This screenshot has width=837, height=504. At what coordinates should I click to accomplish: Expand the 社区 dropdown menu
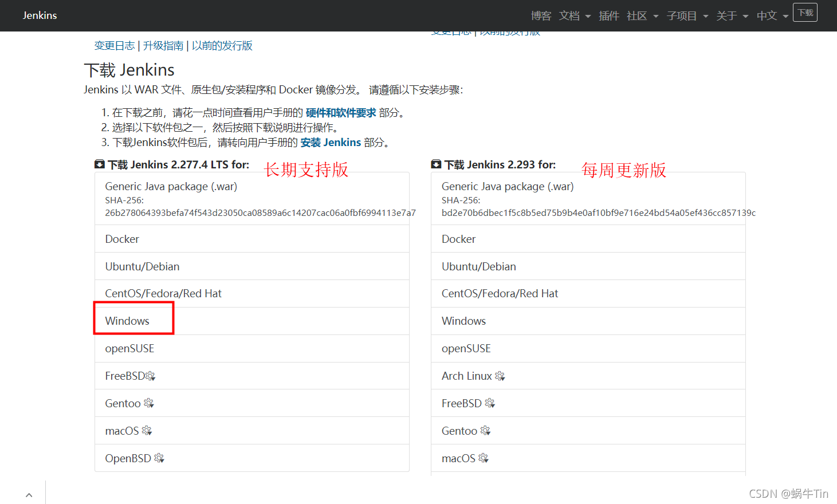tap(642, 15)
